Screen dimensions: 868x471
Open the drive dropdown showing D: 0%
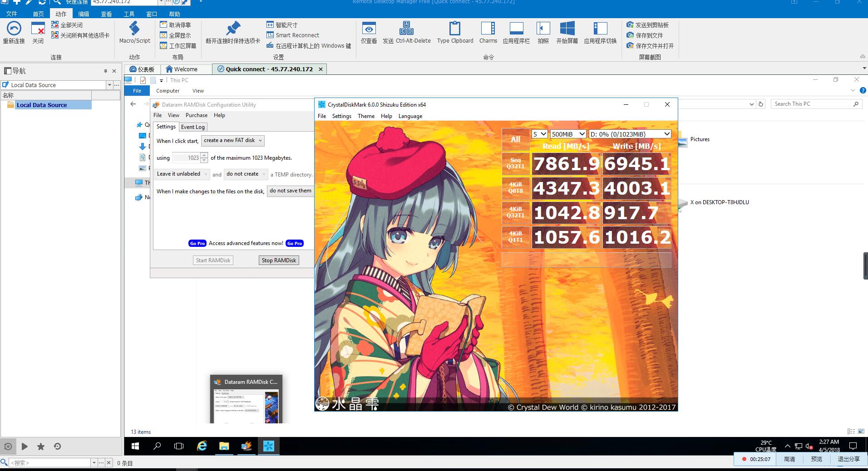pyautogui.click(x=629, y=134)
